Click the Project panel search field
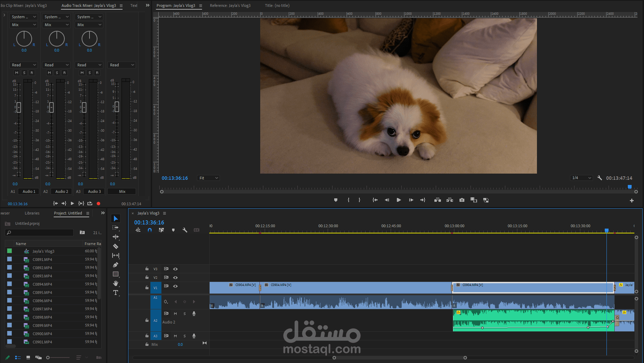The height and width of the screenshot is (363, 644). (x=40, y=232)
